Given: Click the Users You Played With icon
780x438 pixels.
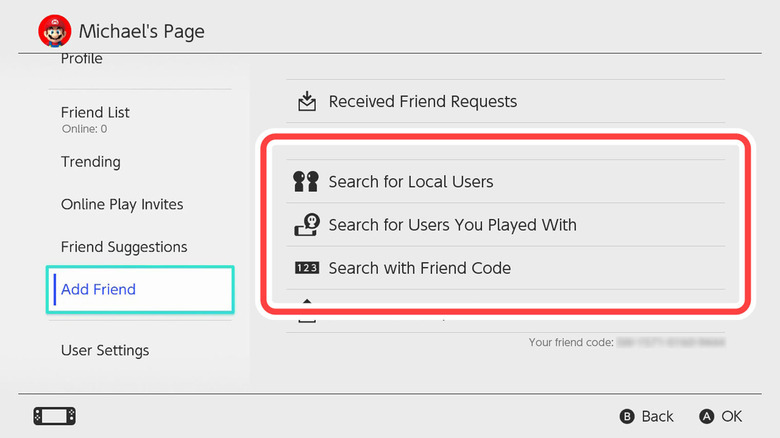Looking at the screenshot, I should [306, 225].
